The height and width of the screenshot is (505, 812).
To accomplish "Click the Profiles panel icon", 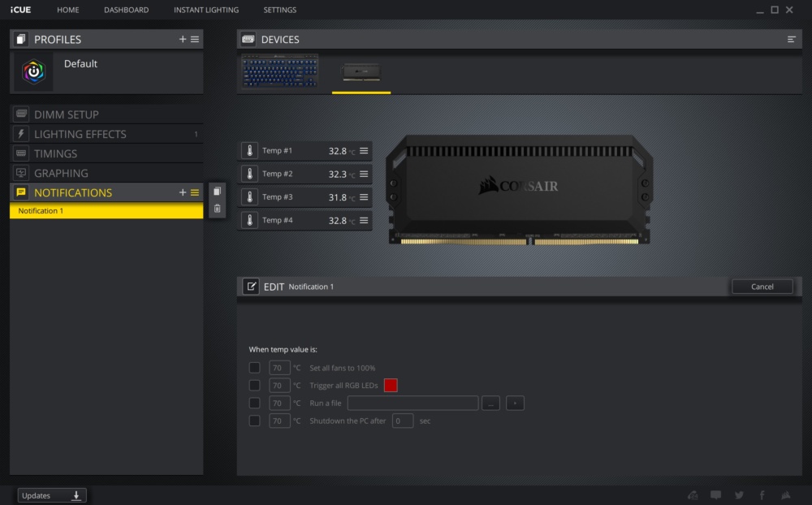I will 21,39.
